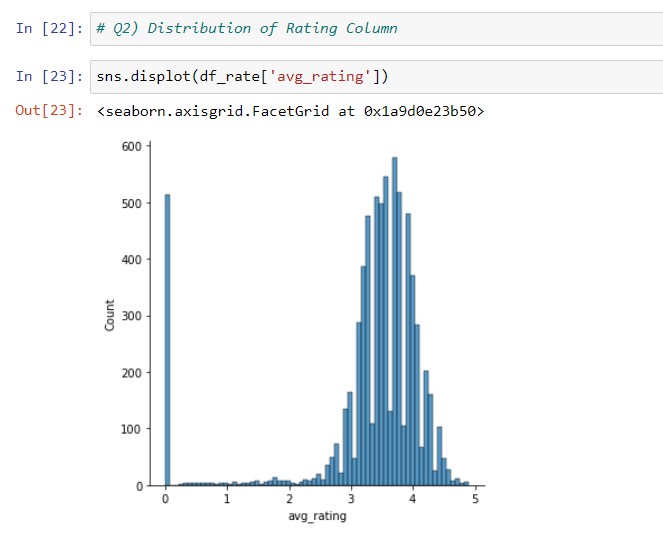Image resolution: width=663 pixels, height=548 pixels.
Task: Click the tall histogram bar at rating 0
Action: pyautogui.click(x=167, y=340)
